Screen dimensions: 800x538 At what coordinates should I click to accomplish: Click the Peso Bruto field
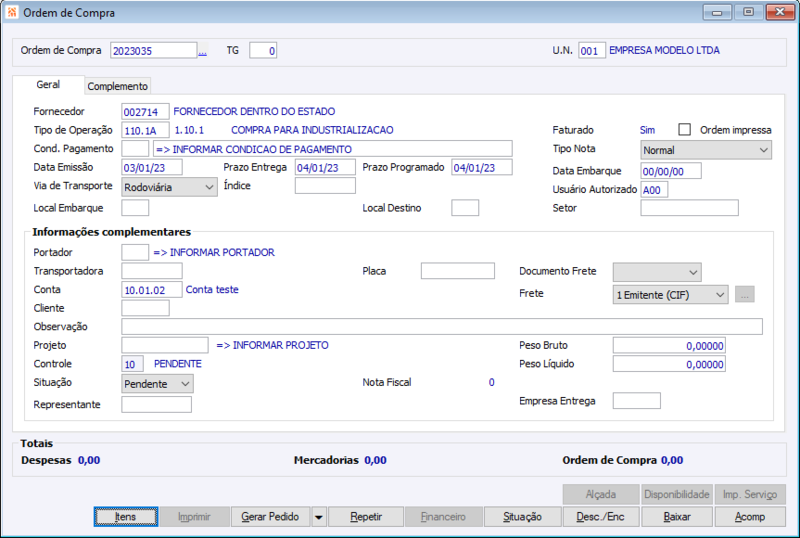(x=669, y=346)
